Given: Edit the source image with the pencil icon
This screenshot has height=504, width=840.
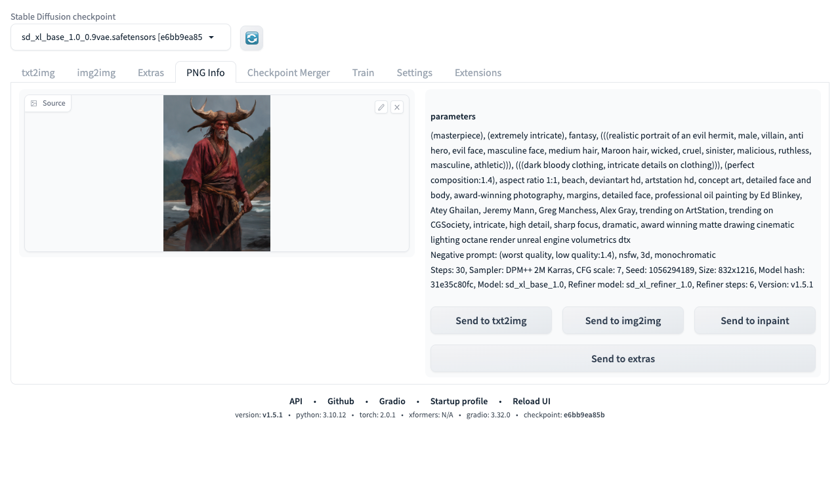Looking at the screenshot, I should [x=381, y=107].
